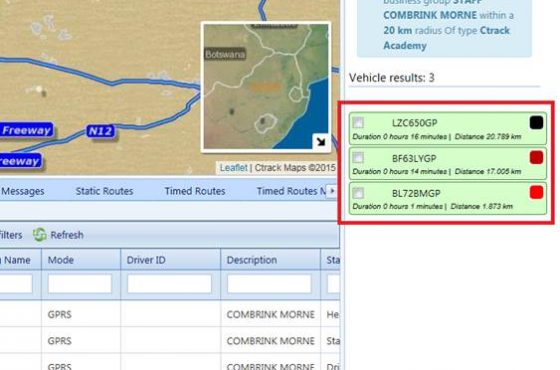Open the Messages tab

pos(22,191)
